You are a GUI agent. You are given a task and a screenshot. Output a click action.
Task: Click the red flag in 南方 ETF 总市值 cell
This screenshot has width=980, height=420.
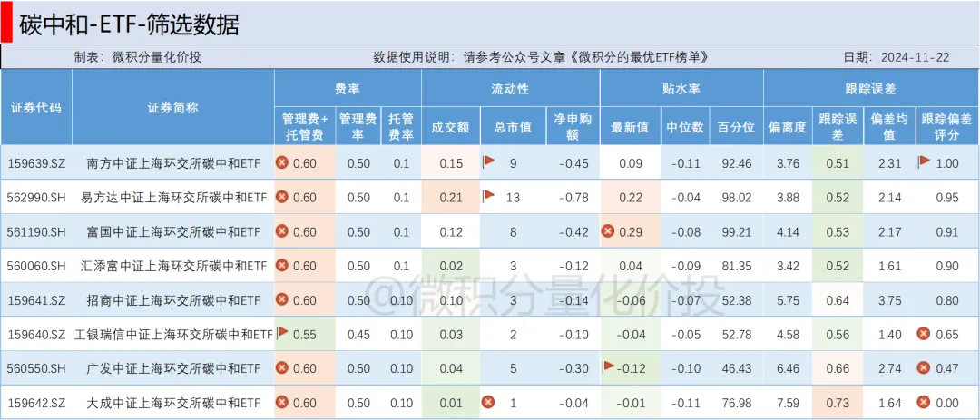click(488, 162)
